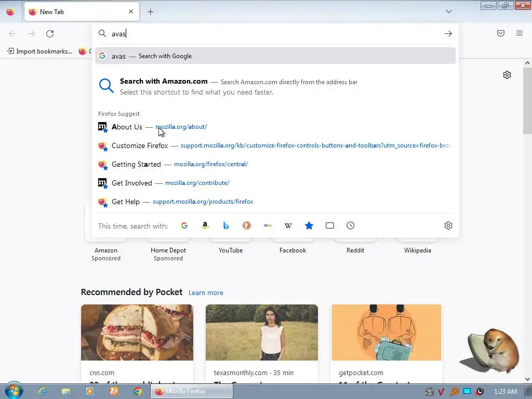Open search settings gear in suggestions panel
Image resolution: width=532 pixels, height=399 pixels.
pos(448,225)
